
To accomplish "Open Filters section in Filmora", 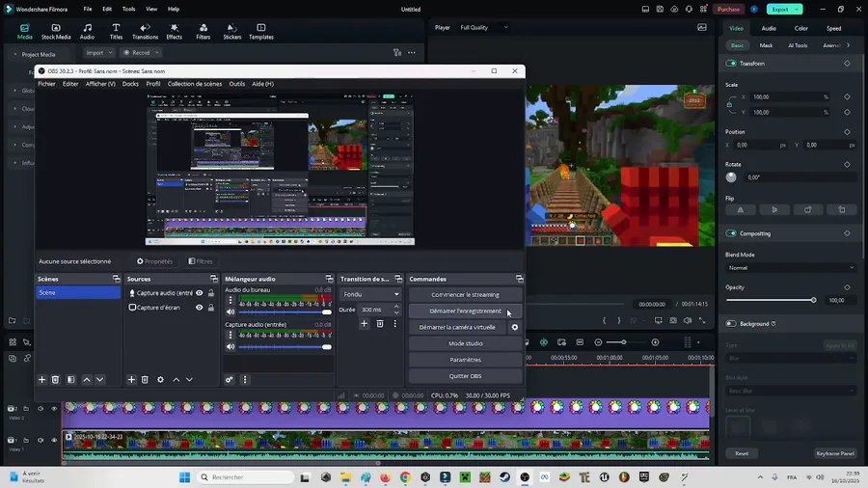I will tap(203, 32).
